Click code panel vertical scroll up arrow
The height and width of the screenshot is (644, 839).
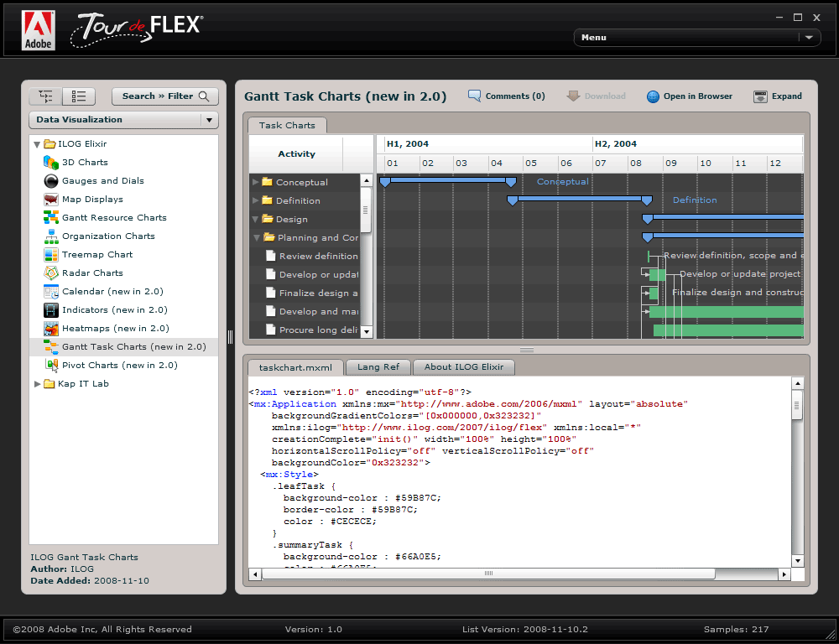pyautogui.click(x=798, y=383)
